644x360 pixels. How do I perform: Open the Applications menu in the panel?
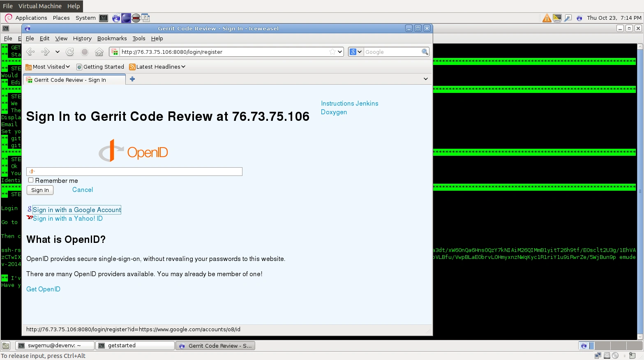click(31, 18)
